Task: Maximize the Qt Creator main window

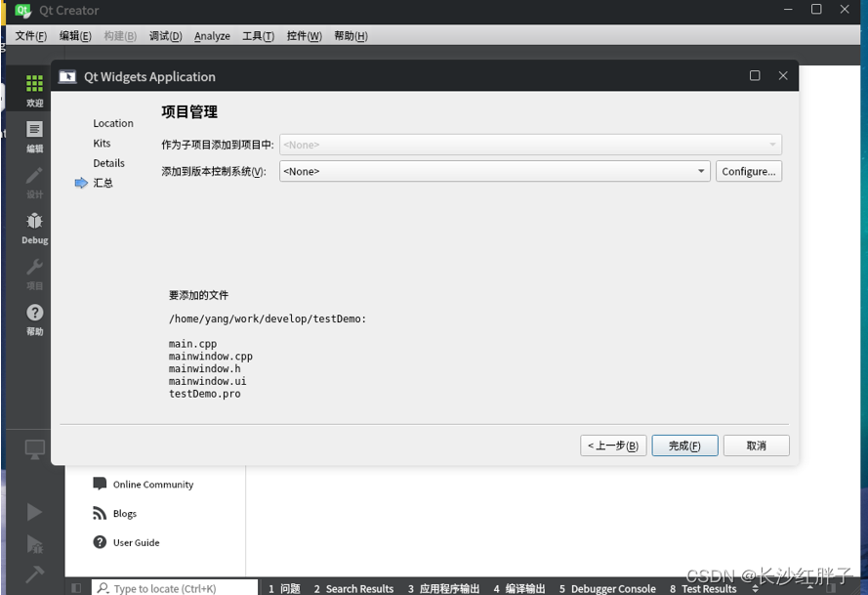Action: 816,10
